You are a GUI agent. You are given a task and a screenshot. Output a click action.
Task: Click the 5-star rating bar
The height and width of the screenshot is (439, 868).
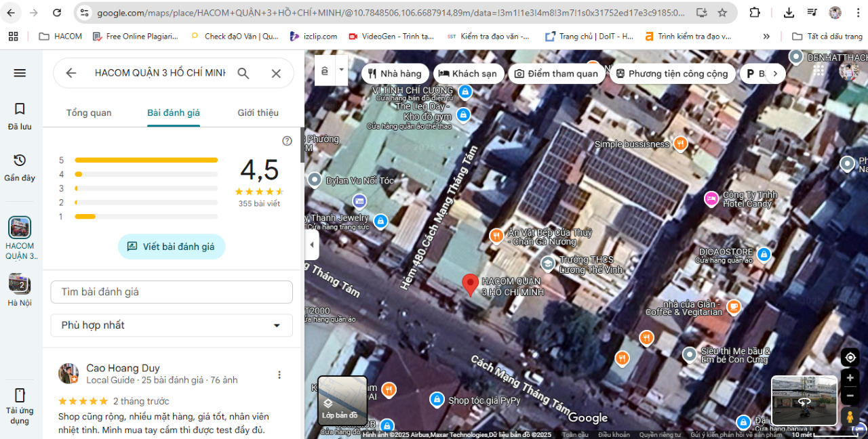click(x=146, y=161)
